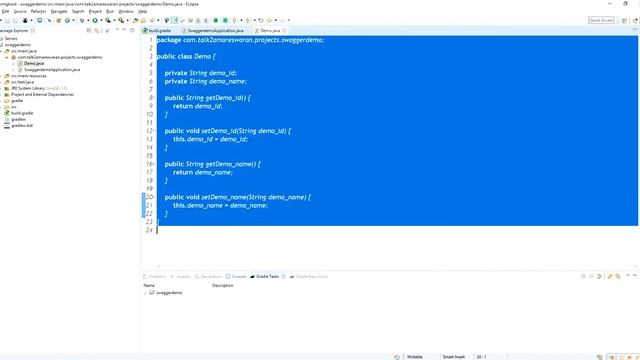The image size is (640, 360).
Task: Click the monitor-shaped toolbar icon
Action: tap(40, 20)
